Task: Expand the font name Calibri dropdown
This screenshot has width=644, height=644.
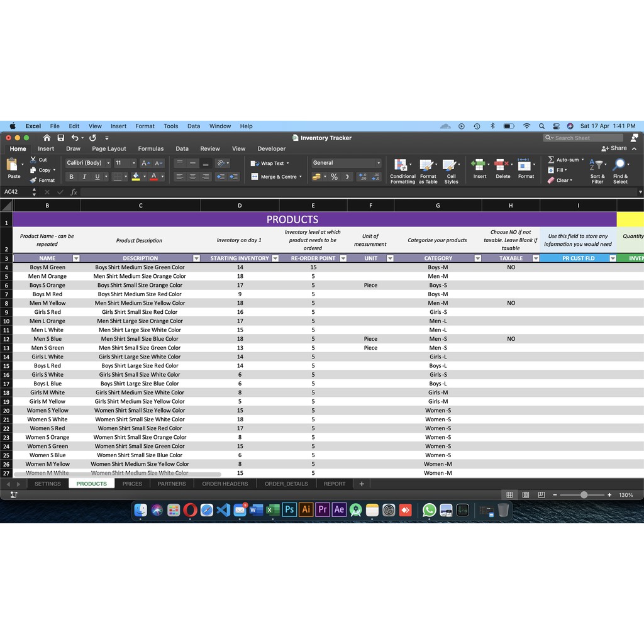Action: point(108,163)
